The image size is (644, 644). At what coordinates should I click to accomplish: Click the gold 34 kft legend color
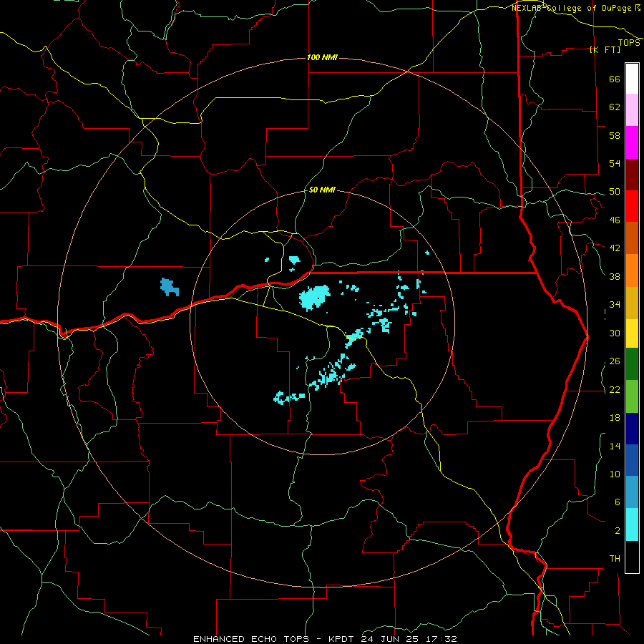pyautogui.click(x=632, y=303)
